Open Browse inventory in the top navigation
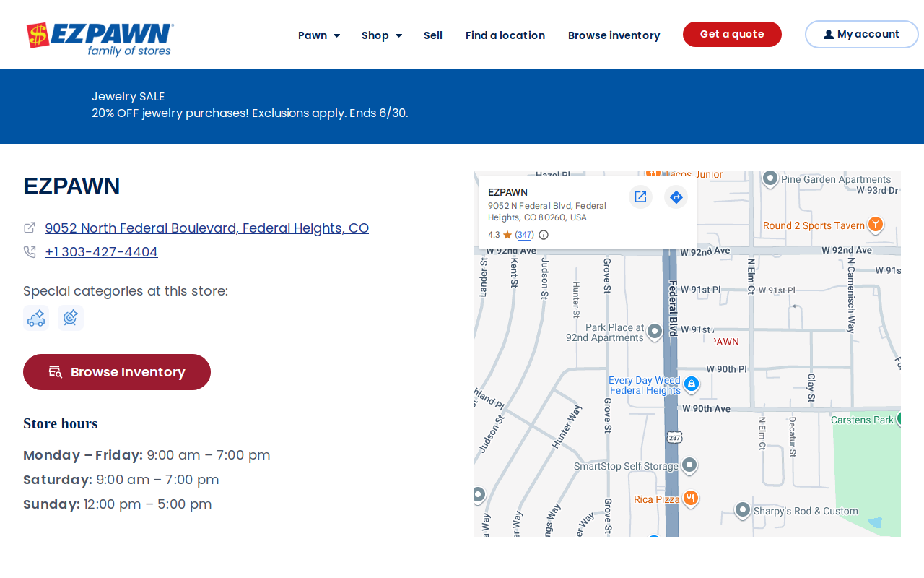The image size is (924, 578). click(614, 35)
